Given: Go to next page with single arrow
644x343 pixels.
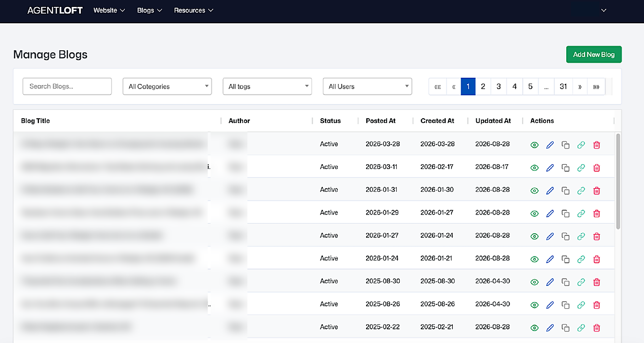Looking at the screenshot, I should [580, 87].
